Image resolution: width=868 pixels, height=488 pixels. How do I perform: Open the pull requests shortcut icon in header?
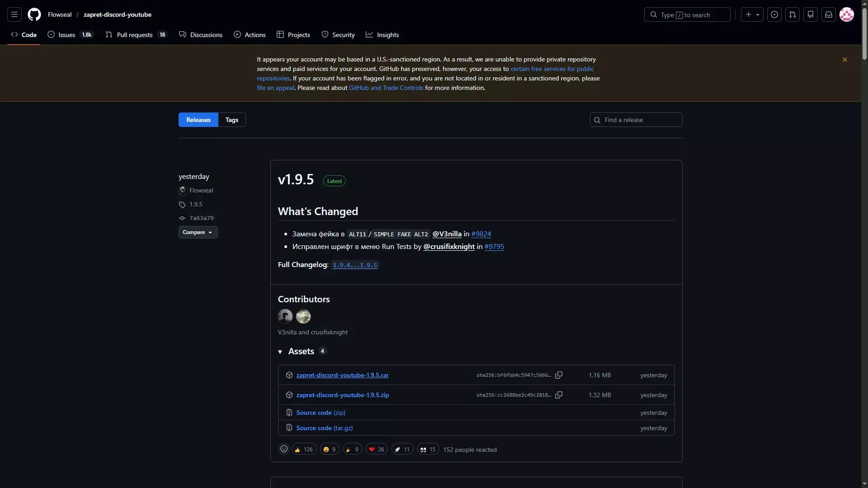[793, 14]
